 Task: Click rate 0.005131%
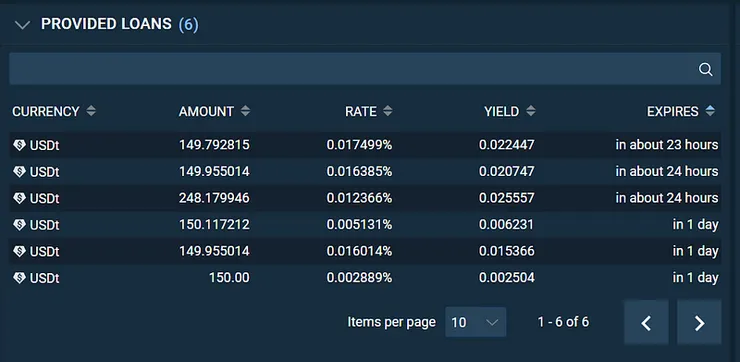tap(359, 224)
